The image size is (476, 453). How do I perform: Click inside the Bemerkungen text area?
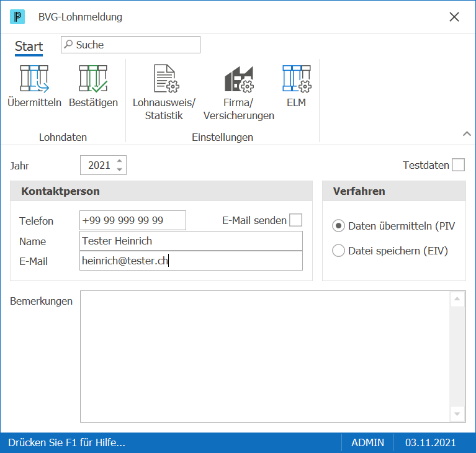tap(265, 356)
